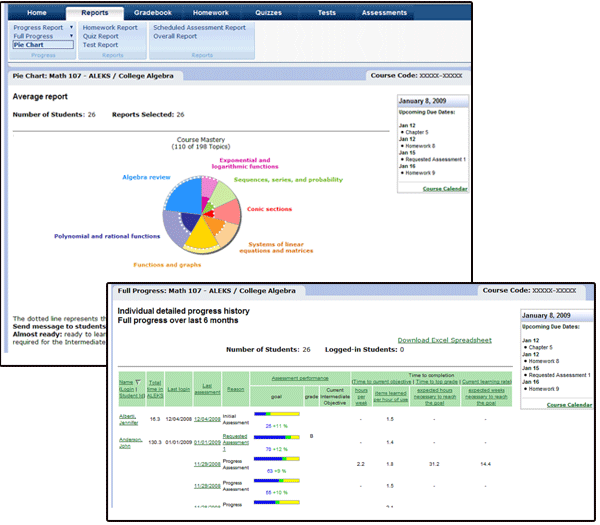The width and height of the screenshot is (600, 525).
Task: Switch to the Homework tab
Action: (x=210, y=13)
